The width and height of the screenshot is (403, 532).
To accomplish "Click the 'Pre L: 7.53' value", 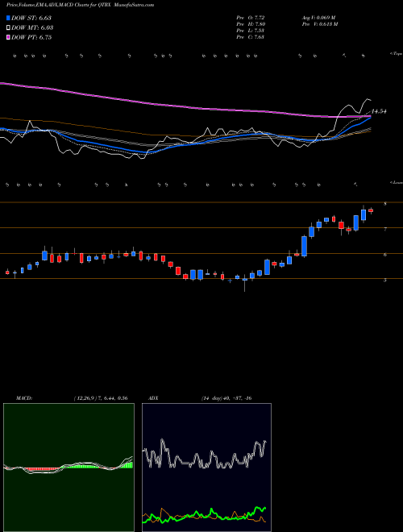I will tap(251, 31).
